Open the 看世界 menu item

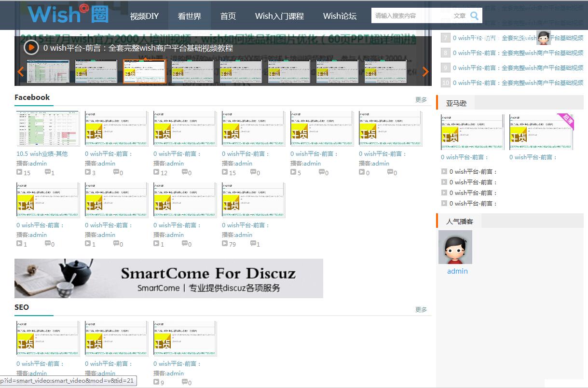[189, 16]
